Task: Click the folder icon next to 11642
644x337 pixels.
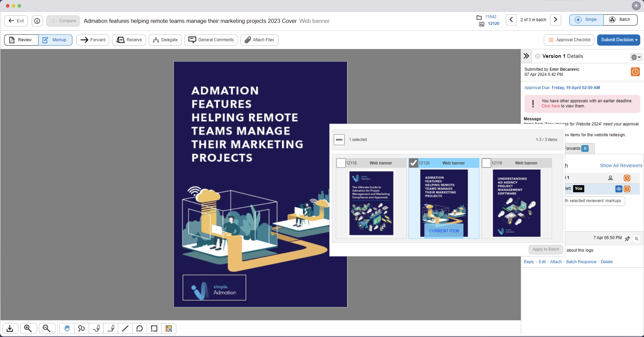Action: click(x=479, y=17)
